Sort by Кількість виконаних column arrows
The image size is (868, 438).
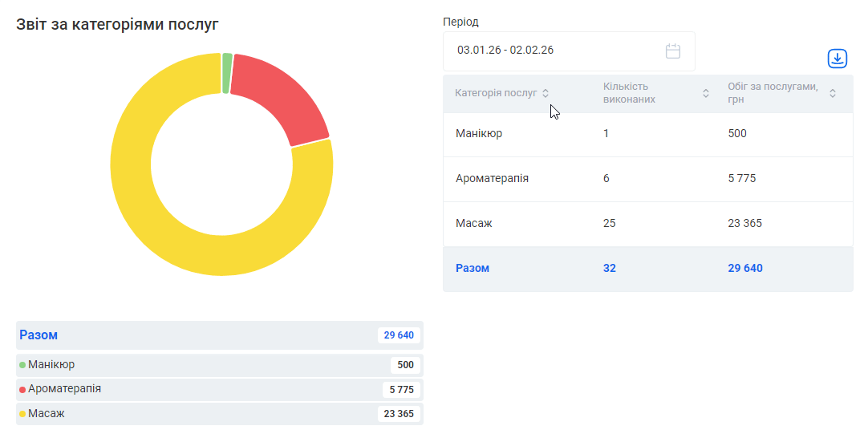pyautogui.click(x=706, y=93)
